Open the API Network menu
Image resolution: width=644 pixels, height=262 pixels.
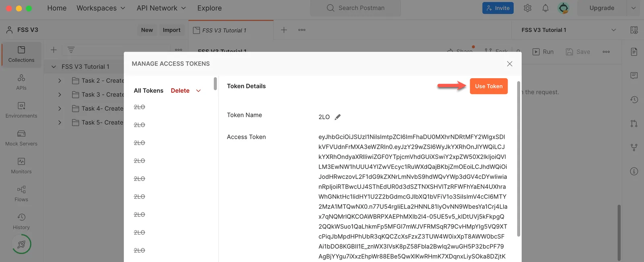point(161,8)
